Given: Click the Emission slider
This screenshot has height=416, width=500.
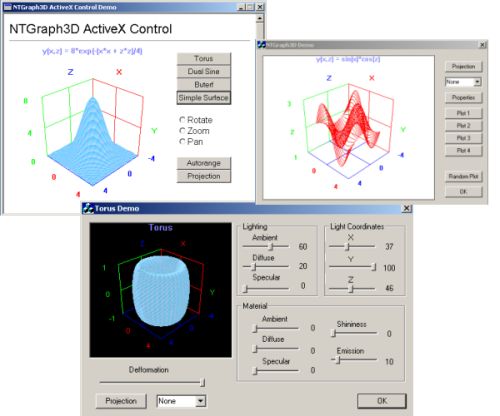Looking at the screenshot, I should (354, 360).
